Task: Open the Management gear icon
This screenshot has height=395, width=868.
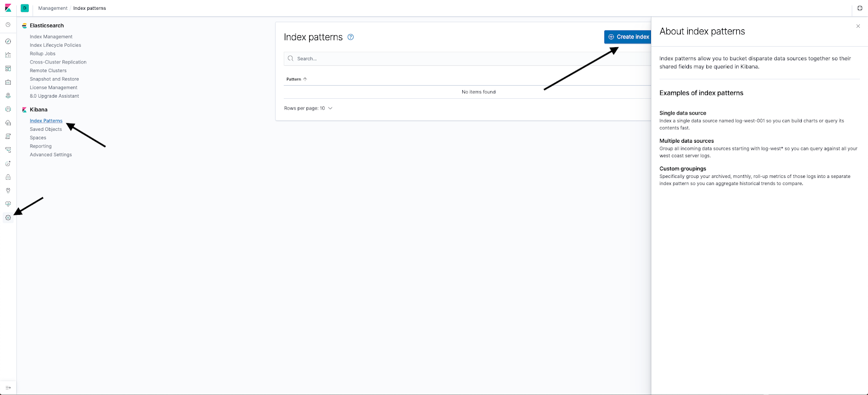Action: tap(8, 218)
